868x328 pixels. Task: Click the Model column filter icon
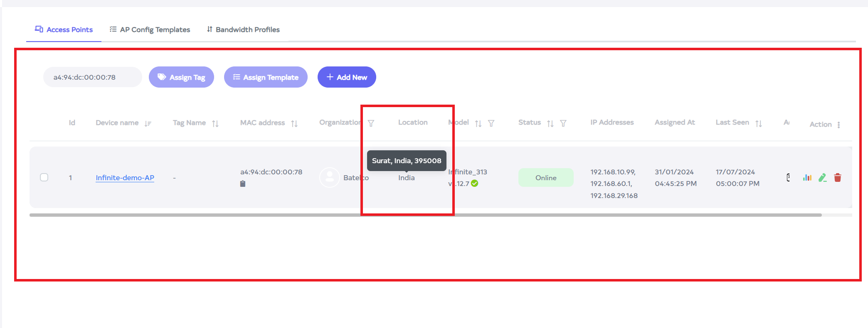(x=491, y=123)
